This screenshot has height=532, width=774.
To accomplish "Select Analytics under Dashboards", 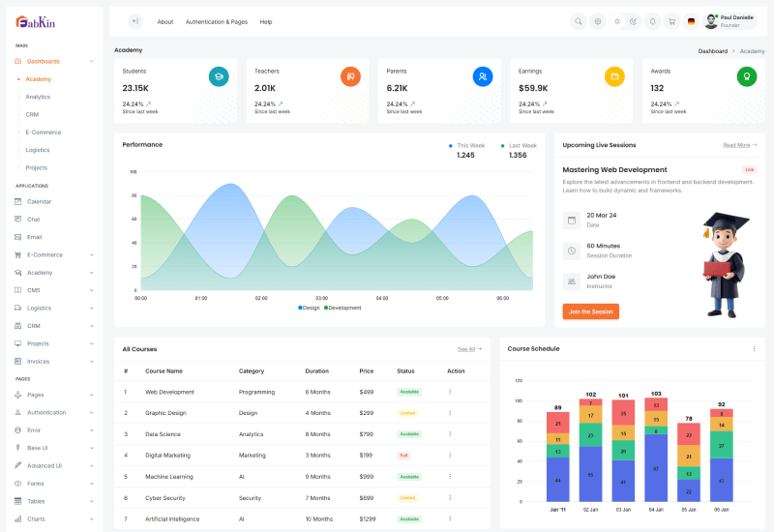I will (x=38, y=97).
